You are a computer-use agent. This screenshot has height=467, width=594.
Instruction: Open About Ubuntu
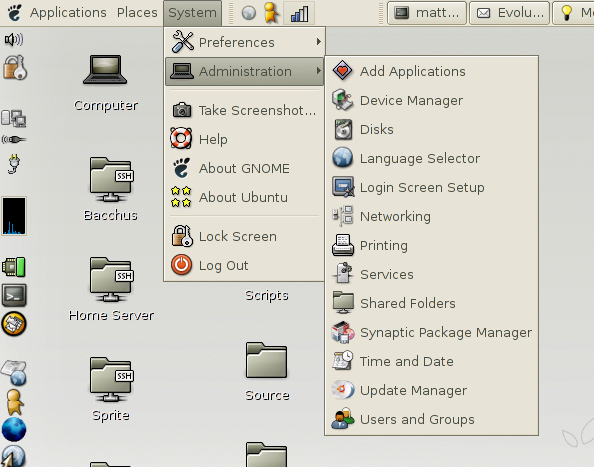click(x=244, y=197)
